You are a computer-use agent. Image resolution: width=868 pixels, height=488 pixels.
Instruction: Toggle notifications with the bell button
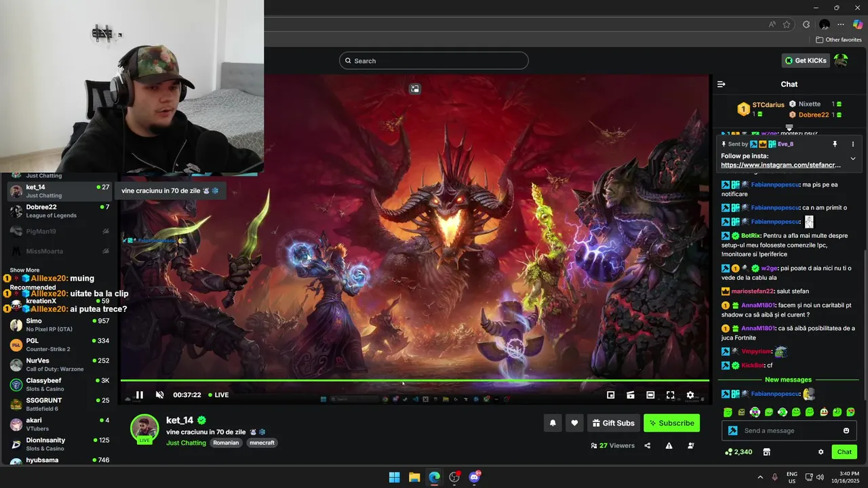[x=553, y=423]
